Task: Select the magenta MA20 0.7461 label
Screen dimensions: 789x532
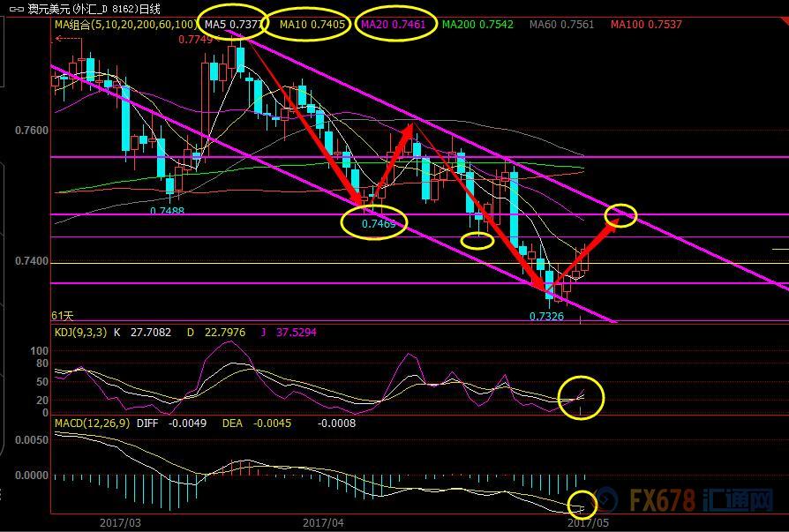Action: [394, 25]
